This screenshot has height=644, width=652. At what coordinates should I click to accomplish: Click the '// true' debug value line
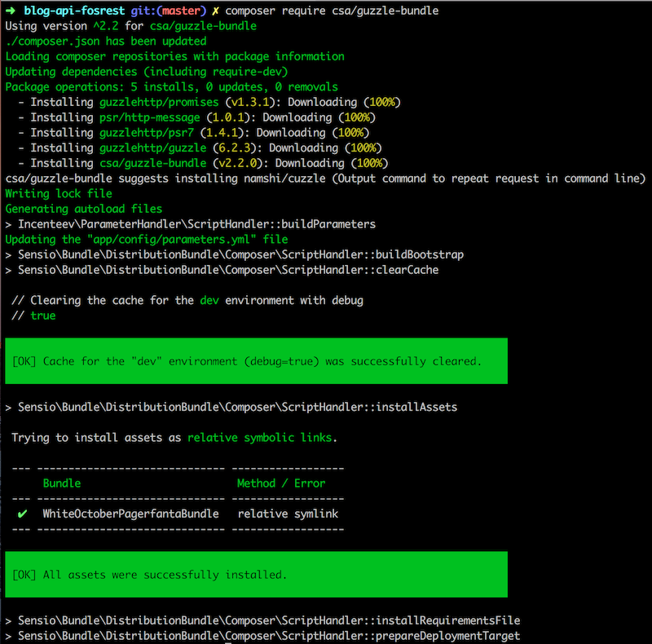[33, 315]
